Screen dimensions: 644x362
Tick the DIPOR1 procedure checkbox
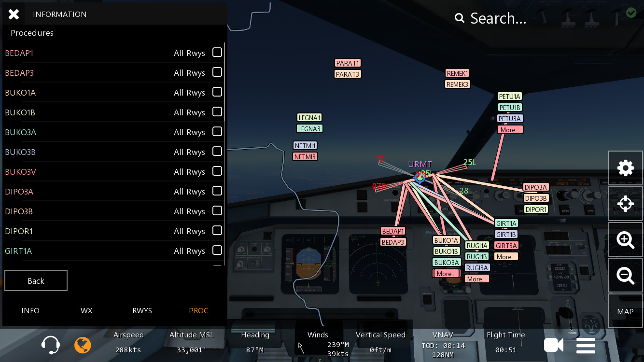[x=217, y=230]
